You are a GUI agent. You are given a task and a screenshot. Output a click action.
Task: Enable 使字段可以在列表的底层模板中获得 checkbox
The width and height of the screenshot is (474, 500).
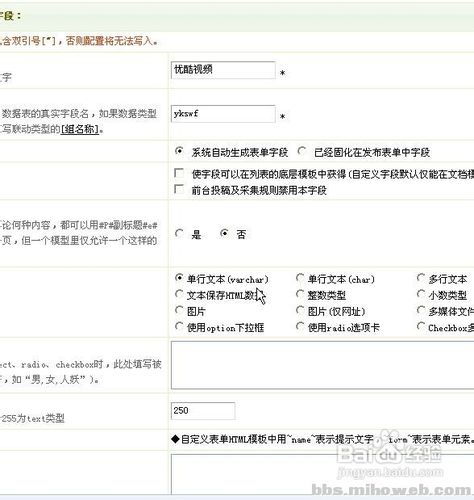(179, 173)
